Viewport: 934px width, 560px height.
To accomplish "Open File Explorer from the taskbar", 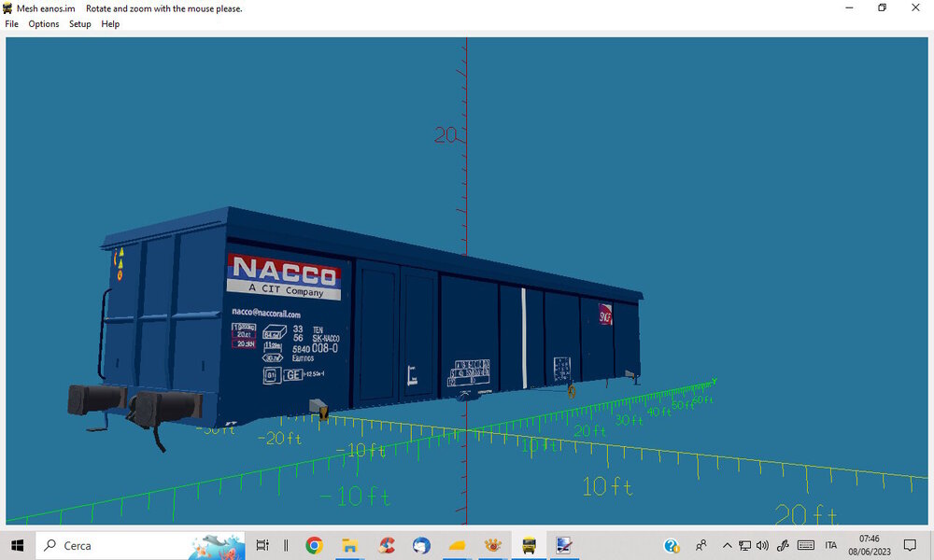I will pyautogui.click(x=349, y=545).
